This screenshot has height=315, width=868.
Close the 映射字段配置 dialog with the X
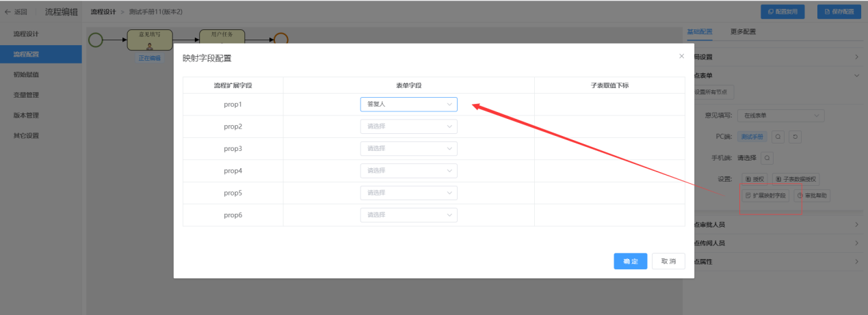pos(681,56)
